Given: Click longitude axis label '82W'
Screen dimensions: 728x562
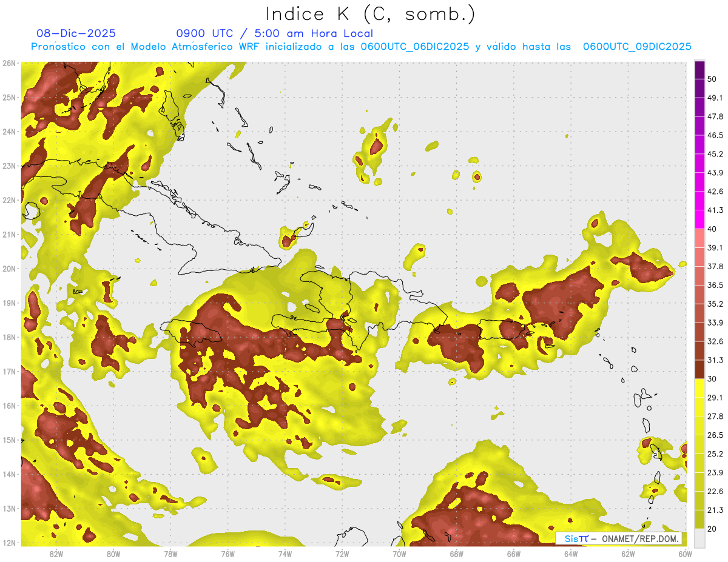Looking at the screenshot, I should [56, 554].
